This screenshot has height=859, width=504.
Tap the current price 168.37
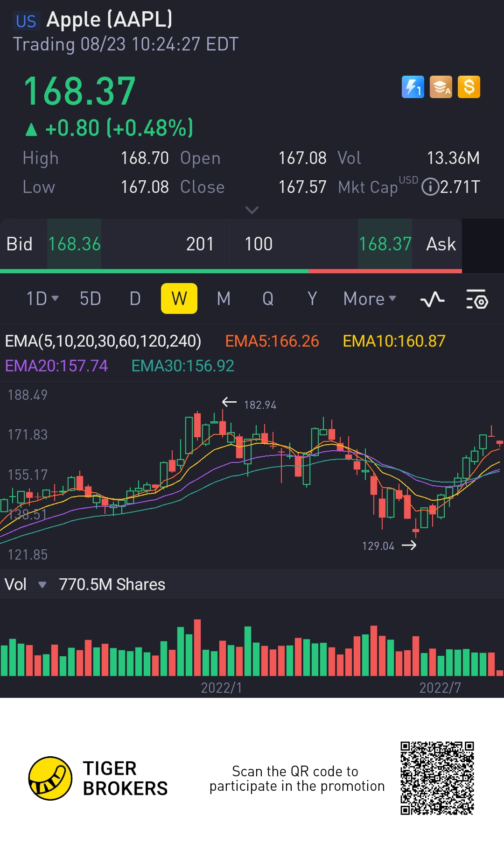click(80, 92)
